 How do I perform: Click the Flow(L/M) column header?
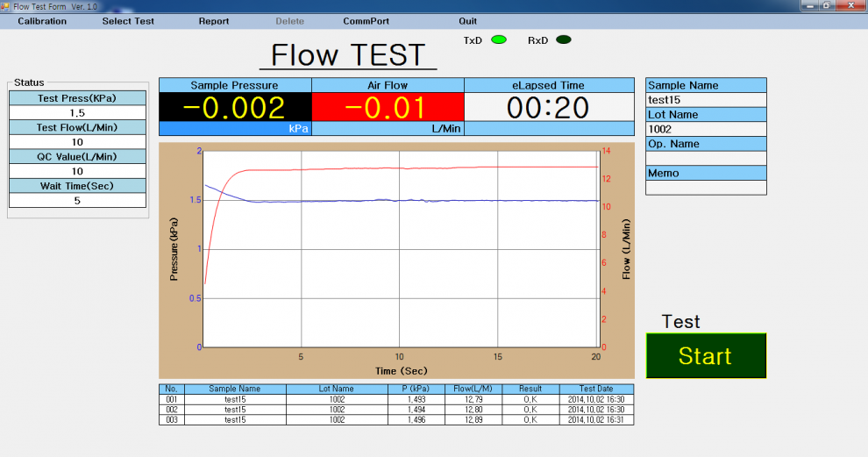(473, 389)
